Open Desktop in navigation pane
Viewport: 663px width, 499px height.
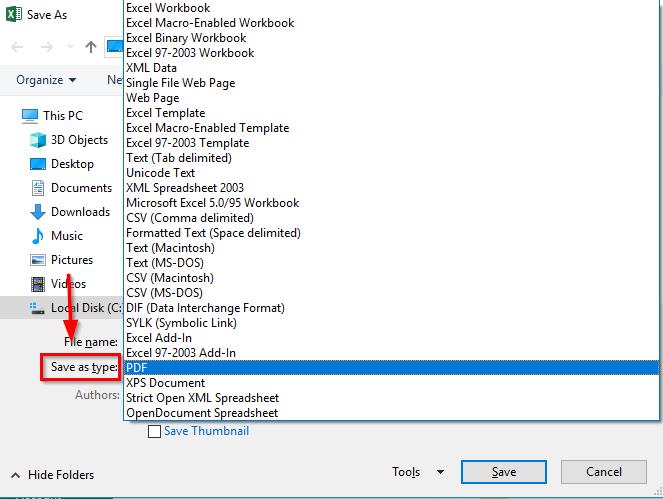[72, 164]
